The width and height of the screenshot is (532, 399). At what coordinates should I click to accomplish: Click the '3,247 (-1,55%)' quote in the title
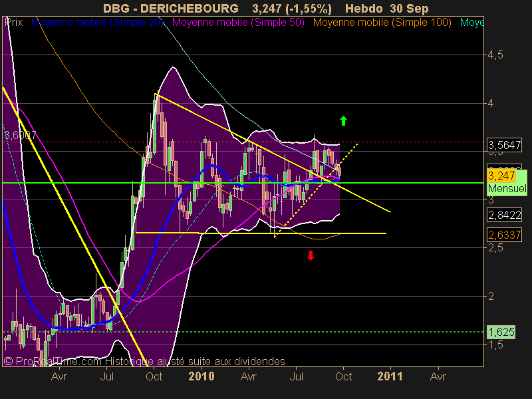pos(292,8)
